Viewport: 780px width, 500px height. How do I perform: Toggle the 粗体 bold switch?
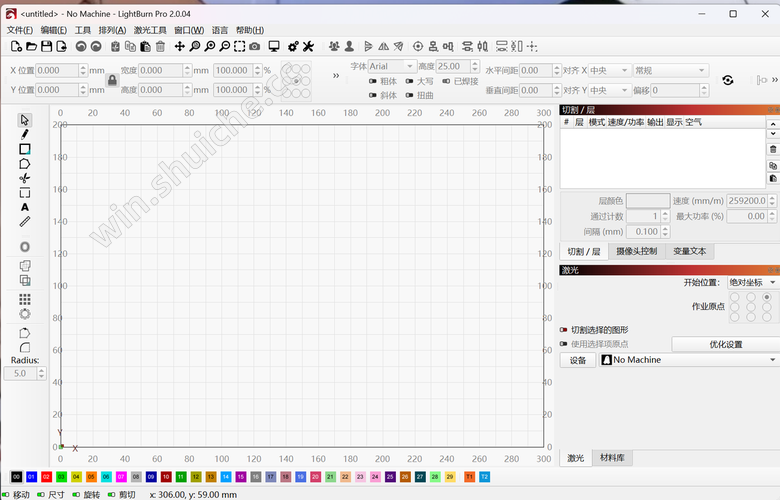point(372,81)
